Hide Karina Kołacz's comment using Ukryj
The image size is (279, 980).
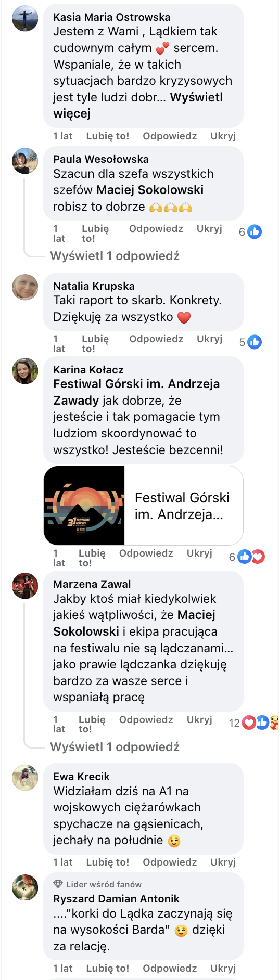(x=199, y=553)
